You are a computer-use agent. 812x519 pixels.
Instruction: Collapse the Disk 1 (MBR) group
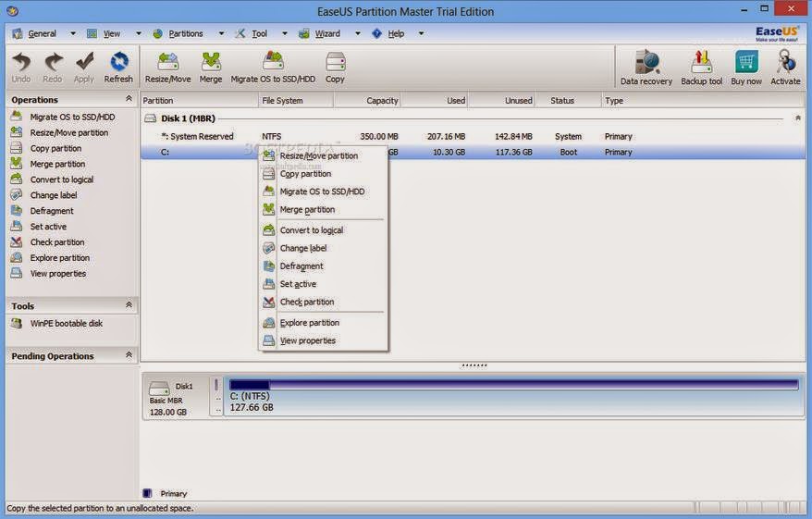click(798, 118)
